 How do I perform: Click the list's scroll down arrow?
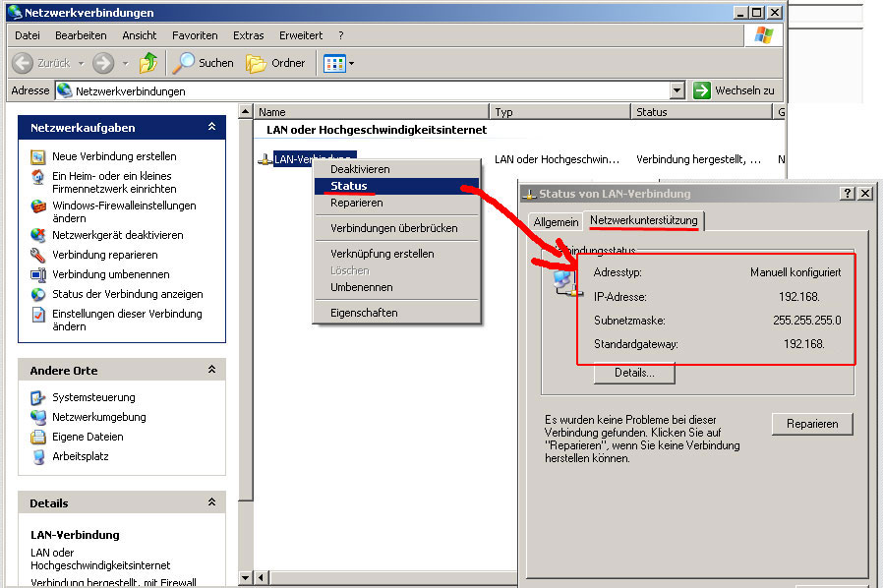point(245,577)
